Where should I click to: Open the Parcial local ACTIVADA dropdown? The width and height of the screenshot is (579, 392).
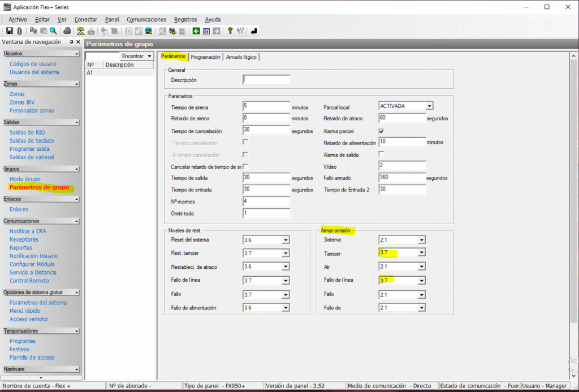click(x=429, y=106)
